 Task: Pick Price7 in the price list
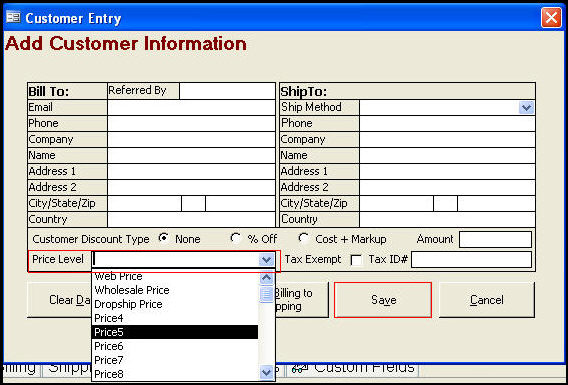(x=175, y=360)
